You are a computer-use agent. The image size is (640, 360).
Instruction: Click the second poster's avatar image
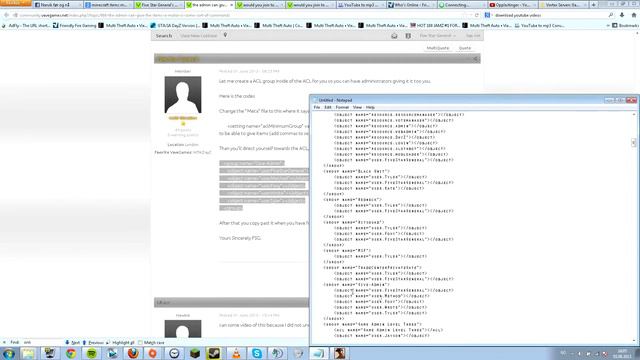[x=183, y=329]
